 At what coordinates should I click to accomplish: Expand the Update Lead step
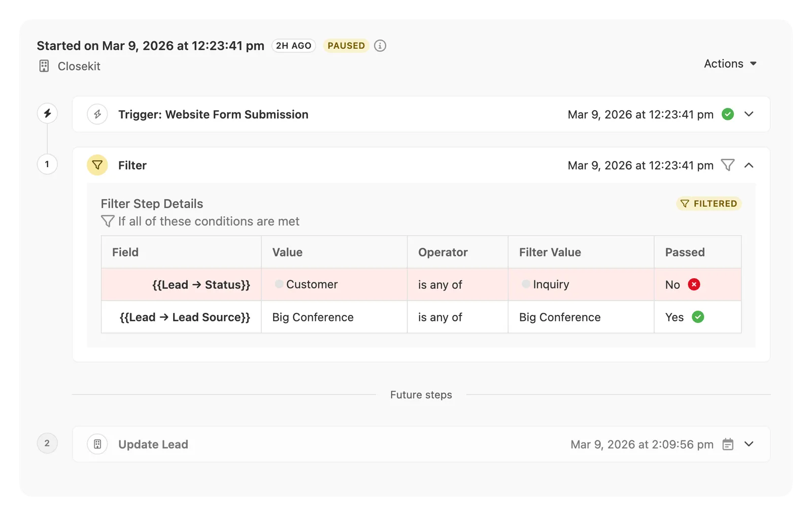tap(749, 444)
